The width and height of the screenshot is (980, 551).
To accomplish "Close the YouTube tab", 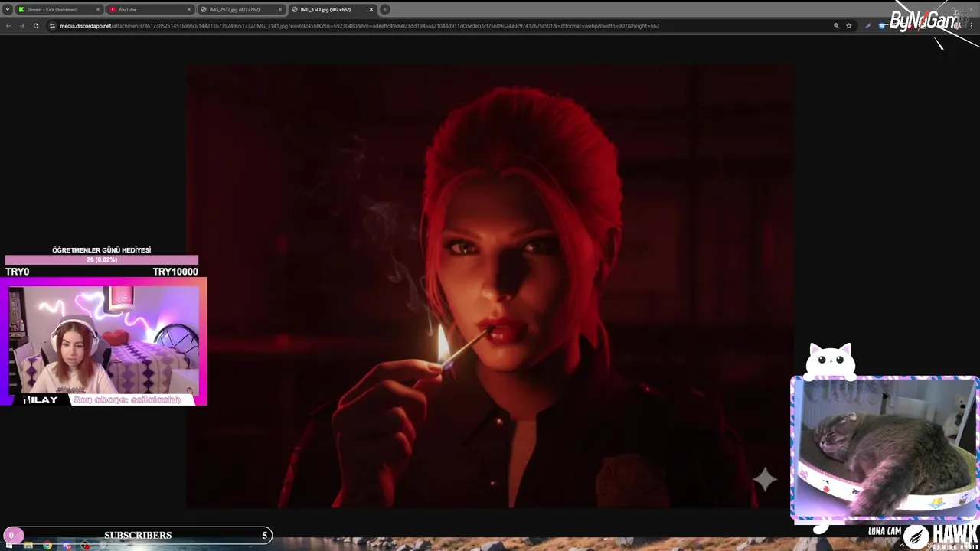I will point(189,10).
